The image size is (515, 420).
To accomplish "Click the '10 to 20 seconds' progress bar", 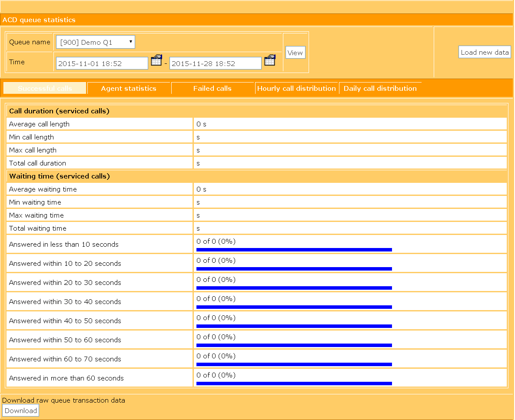I will click(294, 269).
